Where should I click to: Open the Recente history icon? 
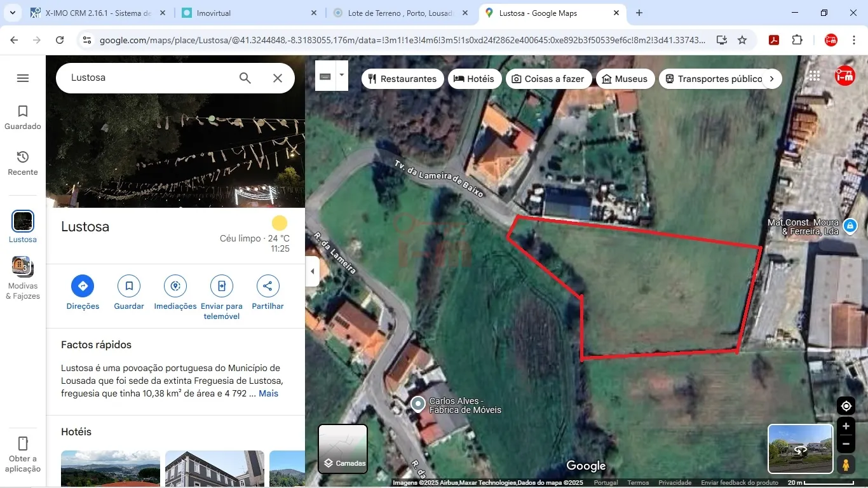coord(23,157)
